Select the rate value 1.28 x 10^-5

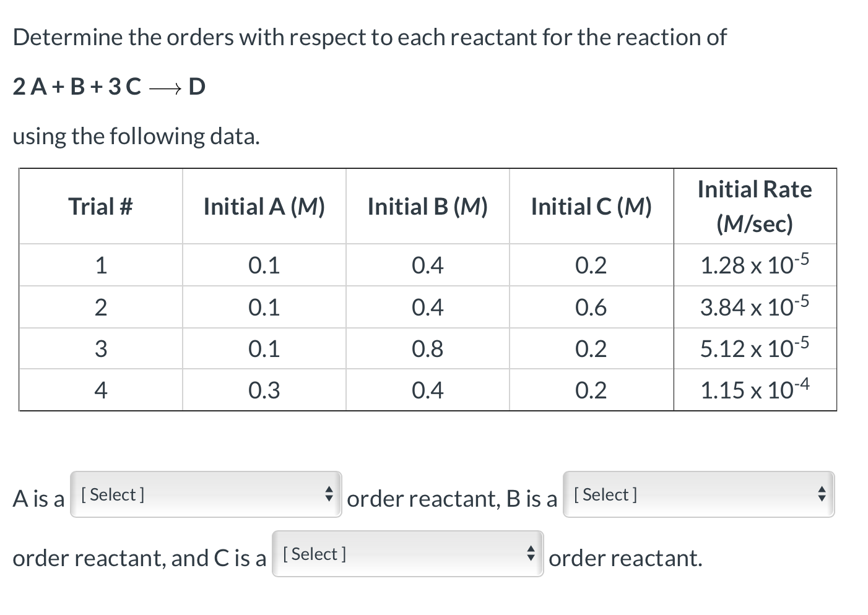point(754,265)
